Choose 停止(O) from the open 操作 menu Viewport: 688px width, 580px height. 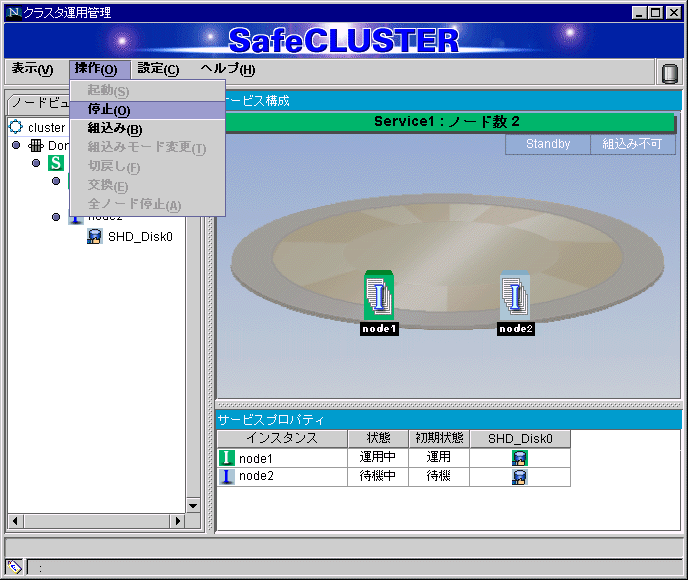coord(109,110)
